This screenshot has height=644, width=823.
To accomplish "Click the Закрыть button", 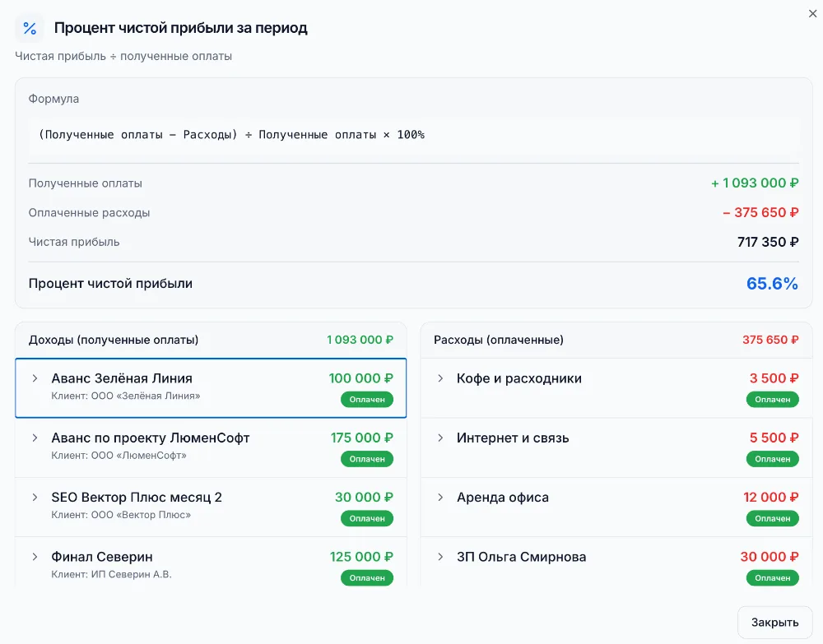I will pyautogui.click(x=774, y=623).
